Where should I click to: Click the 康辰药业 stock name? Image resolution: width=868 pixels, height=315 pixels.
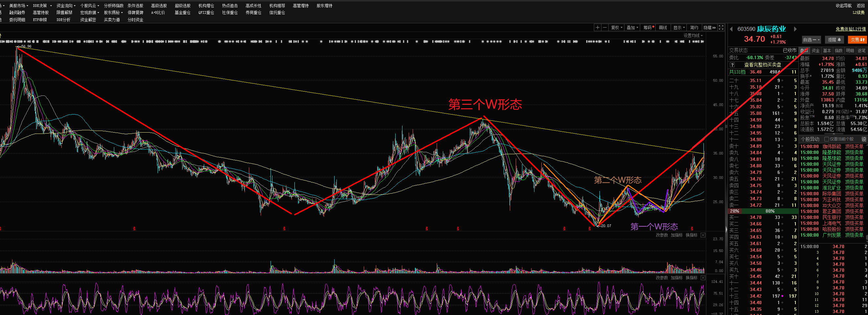771,29
